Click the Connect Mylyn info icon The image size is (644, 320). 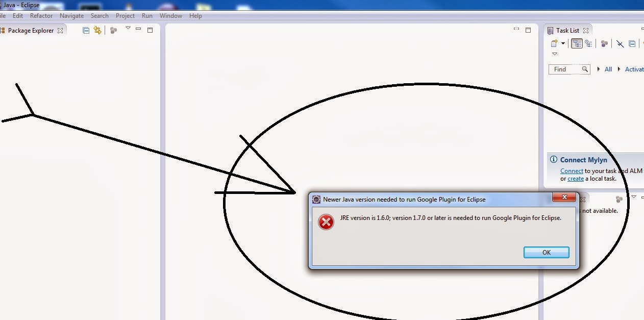click(x=554, y=160)
